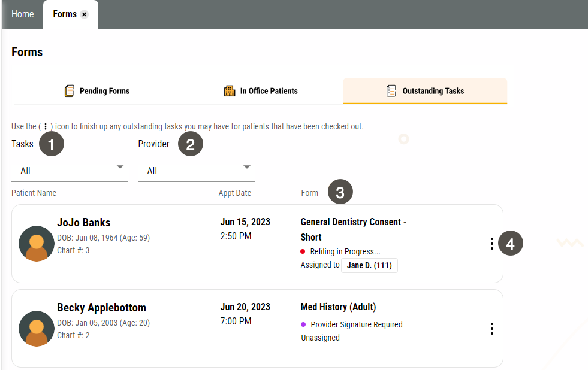Open the three-dot menu for Becky Applebottom

(491, 329)
